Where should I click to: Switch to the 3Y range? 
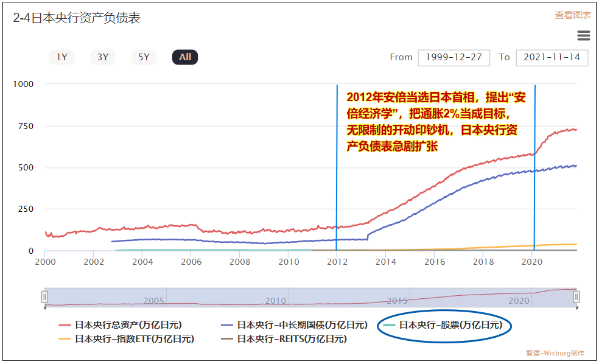tap(102, 57)
